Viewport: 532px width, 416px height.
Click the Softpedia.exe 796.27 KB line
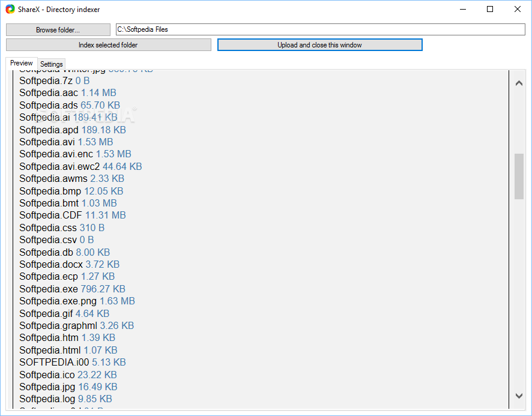point(72,289)
